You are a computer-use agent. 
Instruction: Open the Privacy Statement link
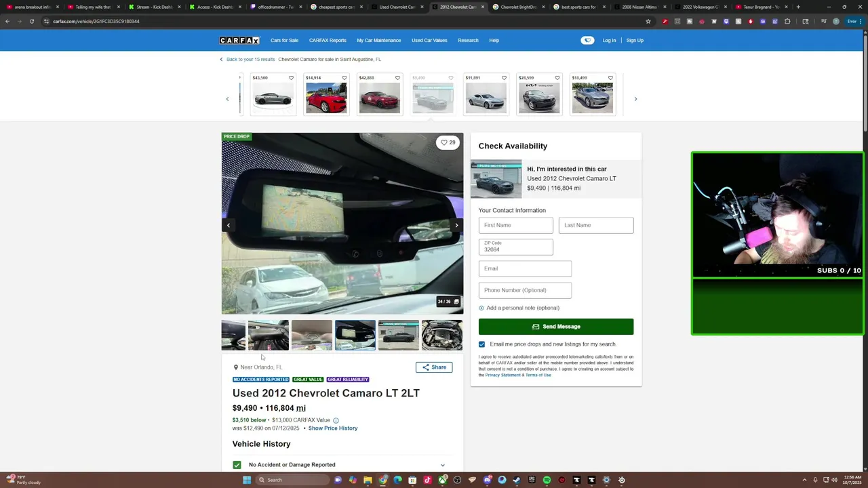pos(503,375)
